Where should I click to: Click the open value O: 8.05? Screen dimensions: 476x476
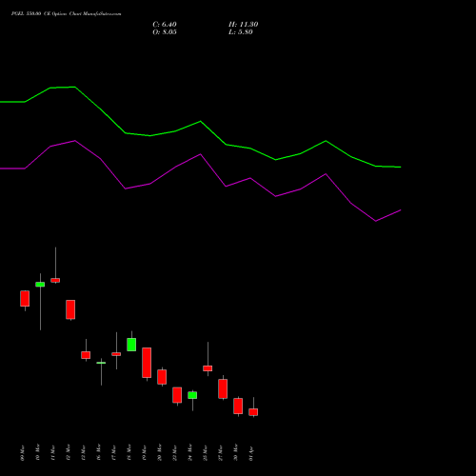click(165, 32)
